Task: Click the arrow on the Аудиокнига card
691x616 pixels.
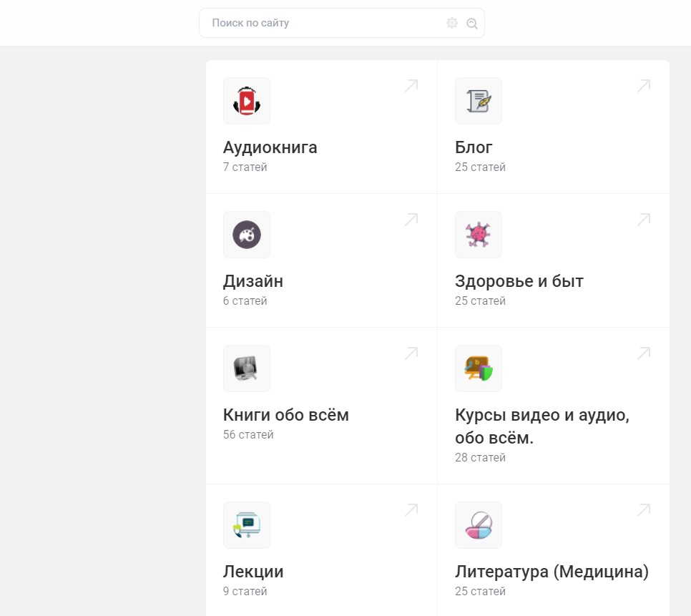Action: pyautogui.click(x=411, y=86)
